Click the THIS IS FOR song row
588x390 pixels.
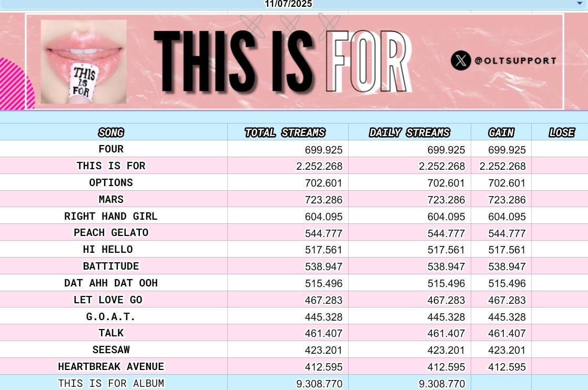coord(111,166)
